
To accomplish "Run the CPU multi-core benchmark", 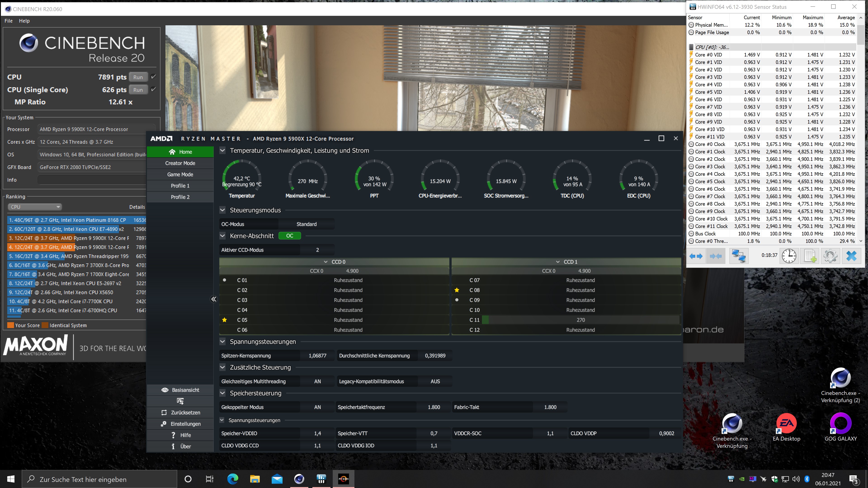I will pos(138,77).
